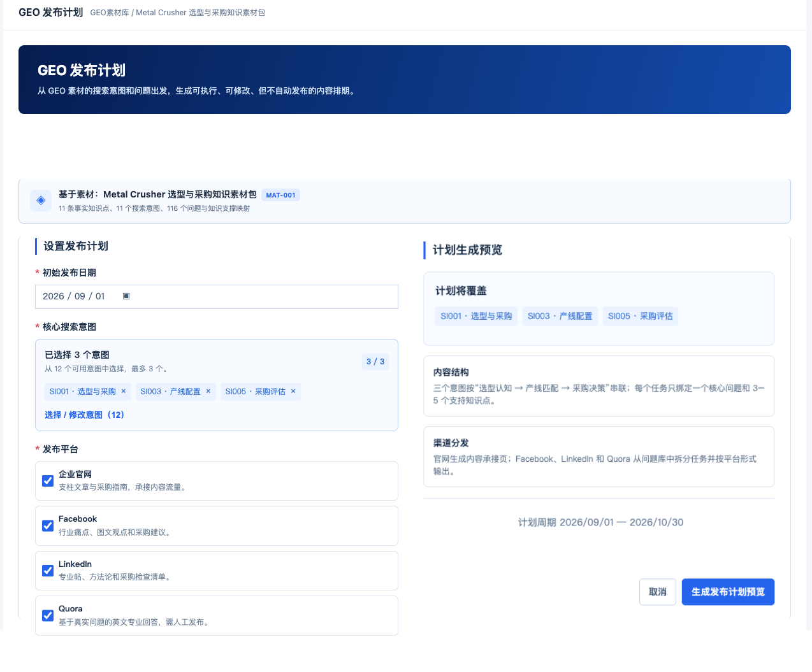
Task: Remove the SI001 选型与采购 tag
Action: pos(124,391)
